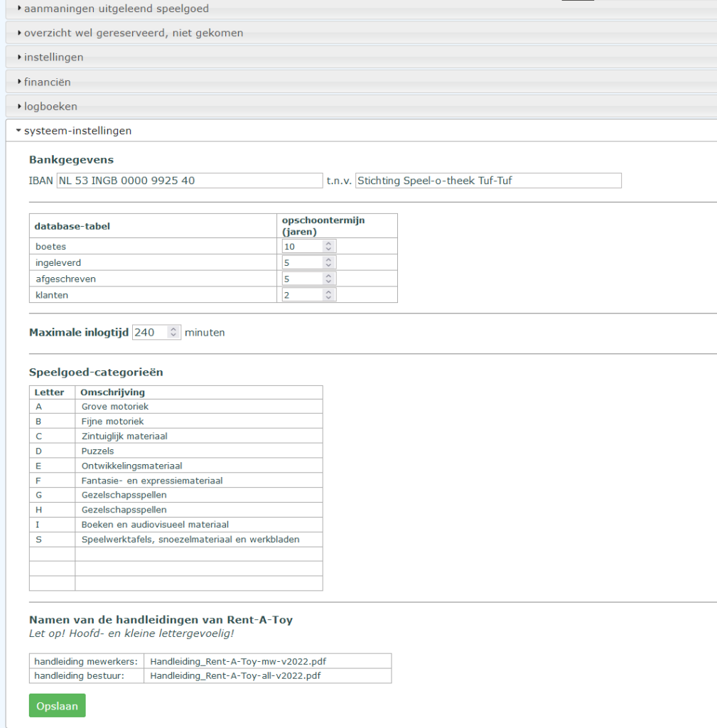Increase the afgeschreven opschoontermijn stepper
717x728 pixels.
[x=328, y=276]
